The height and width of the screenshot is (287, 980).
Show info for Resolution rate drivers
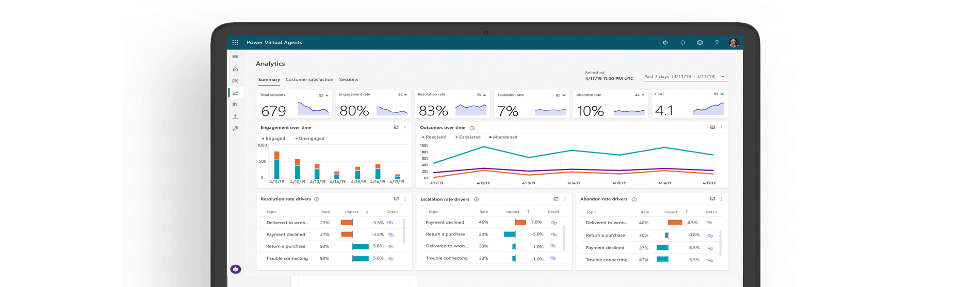pyautogui.click(x=317, y=199)
